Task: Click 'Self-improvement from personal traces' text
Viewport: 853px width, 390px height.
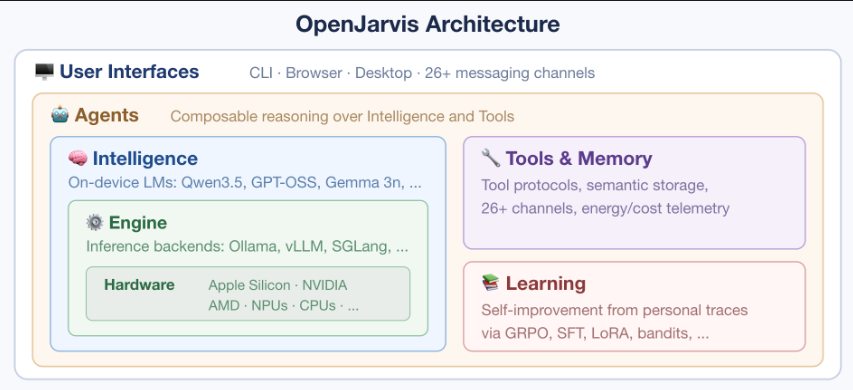Action: [x=615, y=311]
